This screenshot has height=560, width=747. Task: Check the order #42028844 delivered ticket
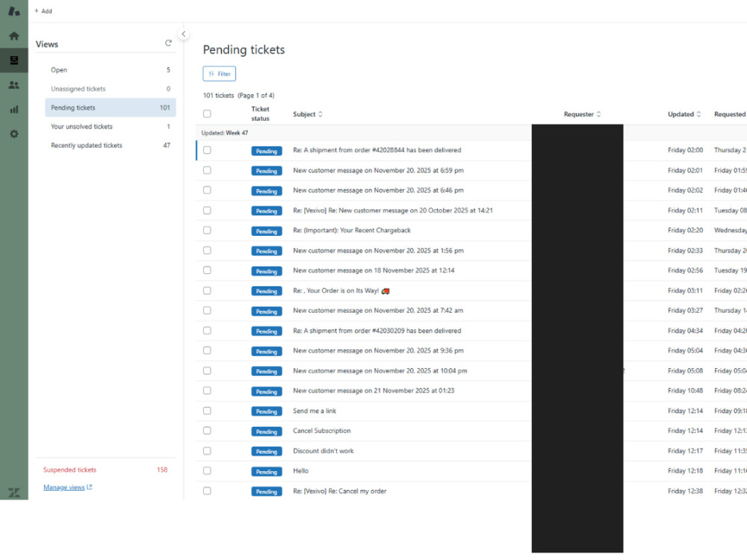(x=207, y=150)
